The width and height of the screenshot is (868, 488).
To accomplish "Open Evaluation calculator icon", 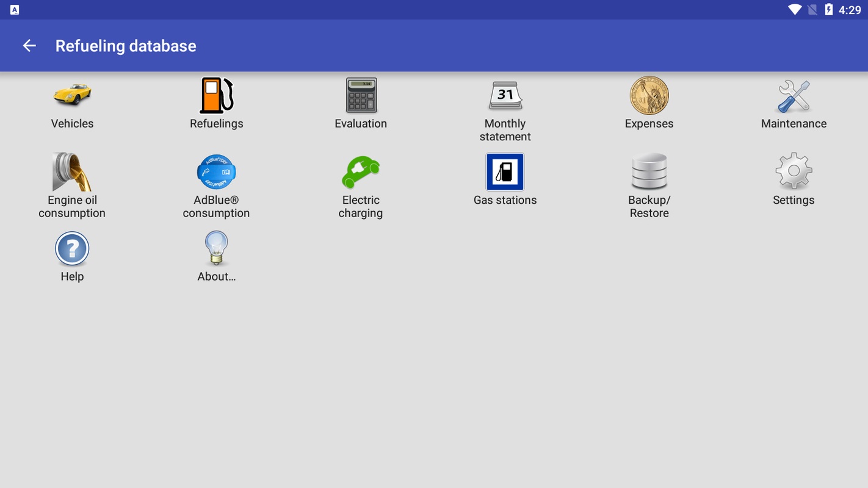I will pyautogui.click(x=361, y=95).
